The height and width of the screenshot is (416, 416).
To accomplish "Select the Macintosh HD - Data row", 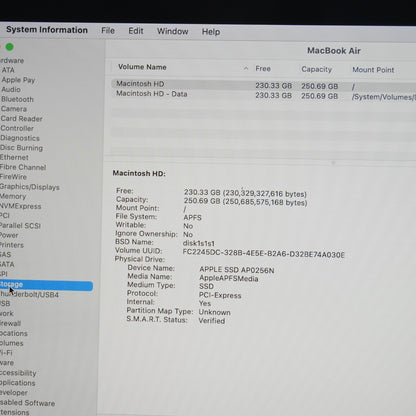I will 263,95.
